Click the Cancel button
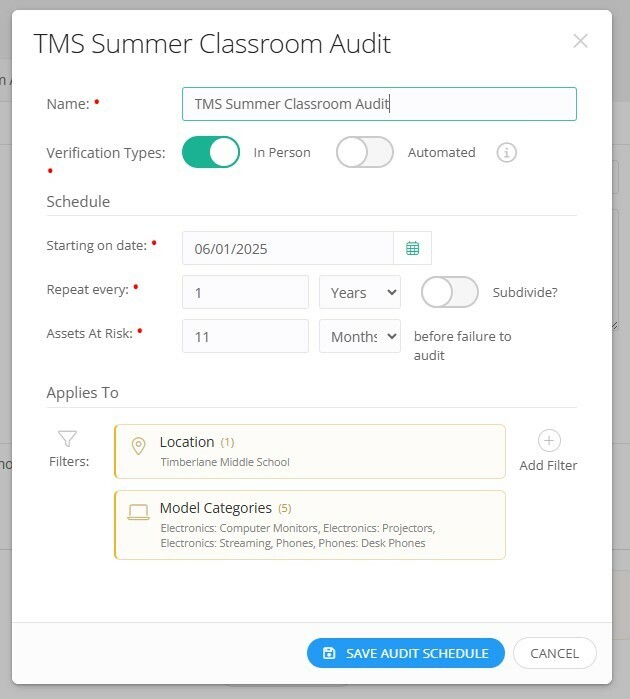This screenshot has height=699, width=630. click(555, 653)
